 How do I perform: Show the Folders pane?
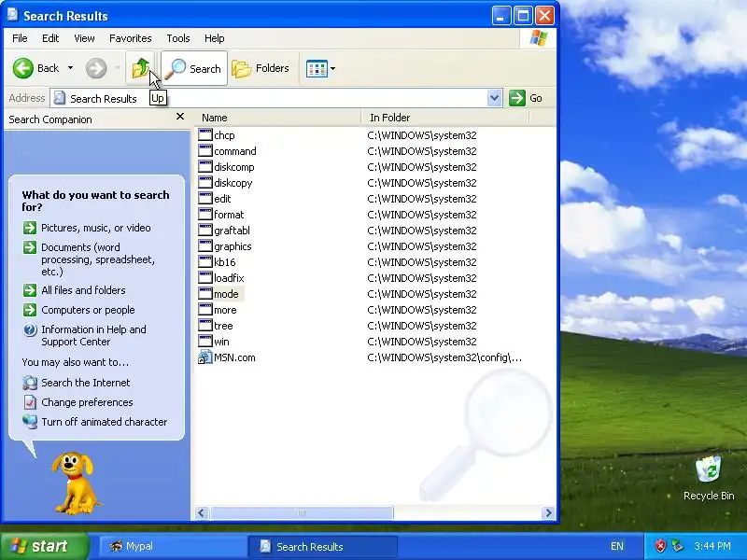(261, 68)
